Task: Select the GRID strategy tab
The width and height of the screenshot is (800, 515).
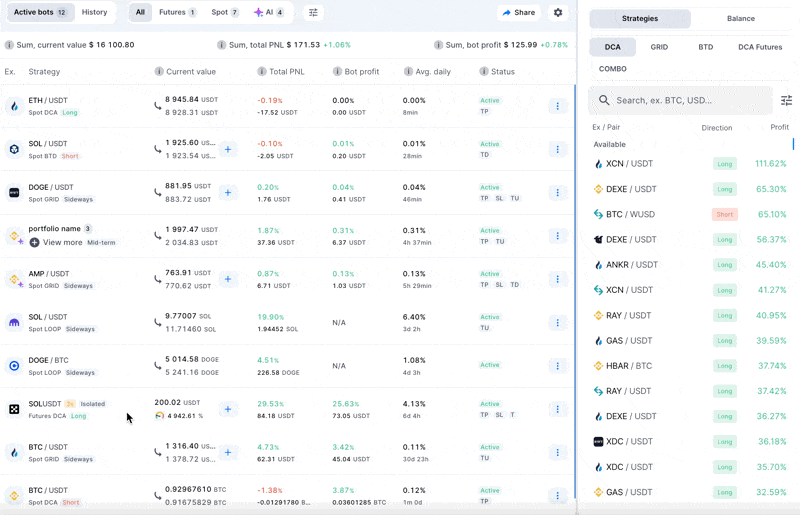Action: click(x=659, y=47)
